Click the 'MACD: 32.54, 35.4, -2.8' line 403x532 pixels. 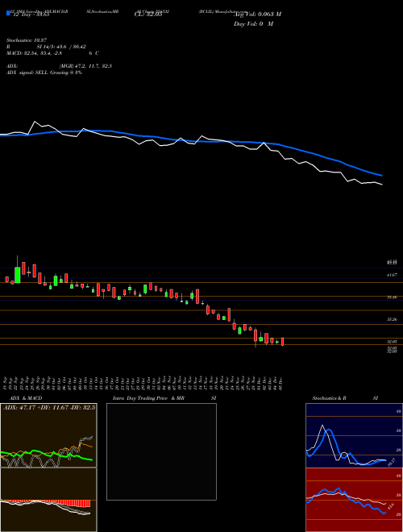34,53
